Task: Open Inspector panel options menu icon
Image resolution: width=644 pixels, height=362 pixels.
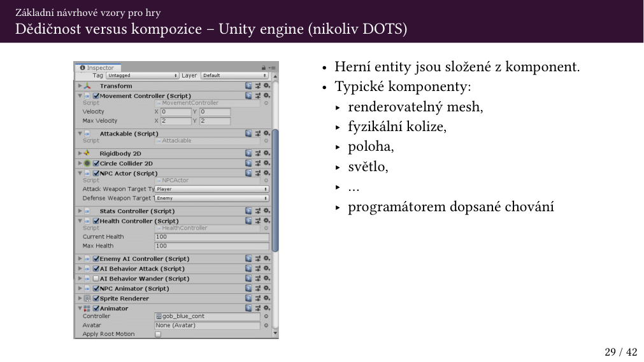Action: tap(272, 67)
